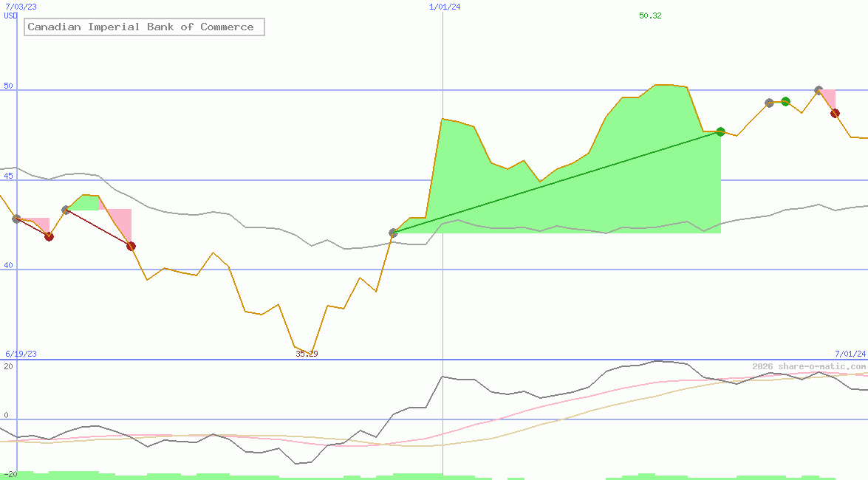Click the 50 price axis label
This screenshot has height=480, width=868.
click(8, 86)
